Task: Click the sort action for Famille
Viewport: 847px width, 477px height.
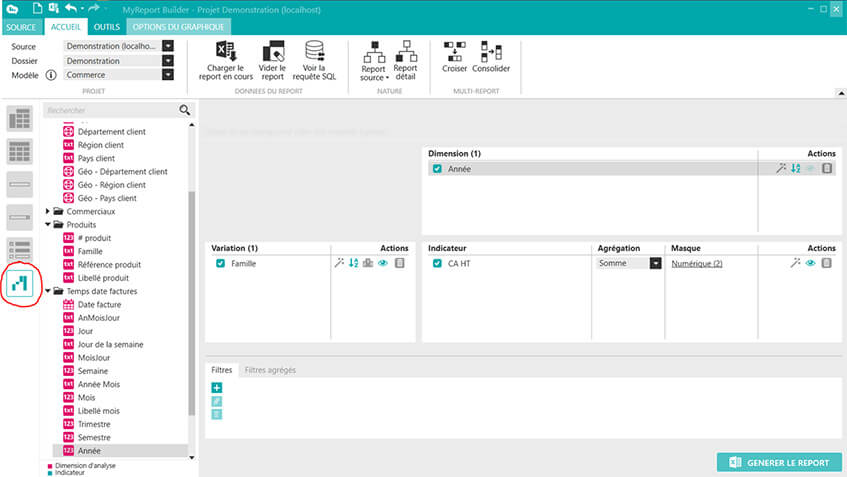Action: [353, 263]
